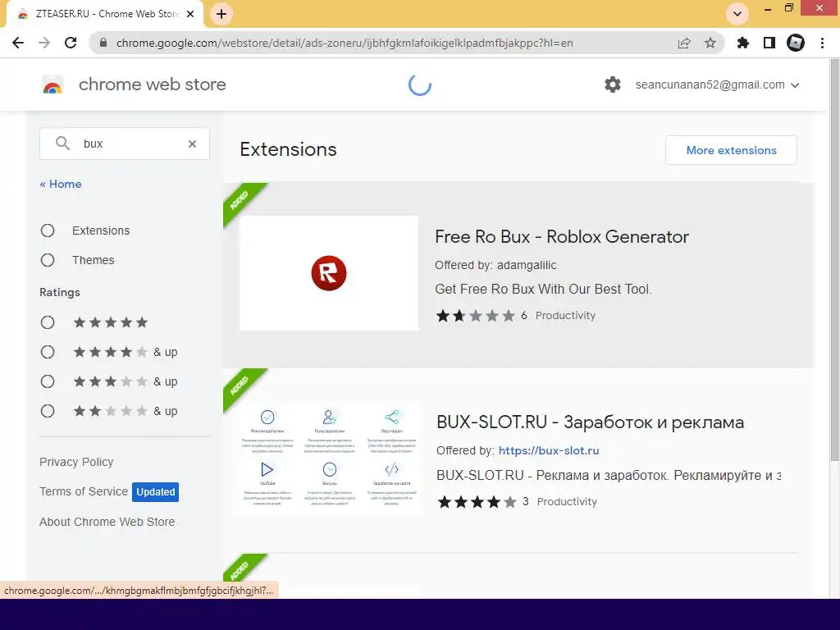
Task: Go back to previous page
Action: (x=18, y=43)
